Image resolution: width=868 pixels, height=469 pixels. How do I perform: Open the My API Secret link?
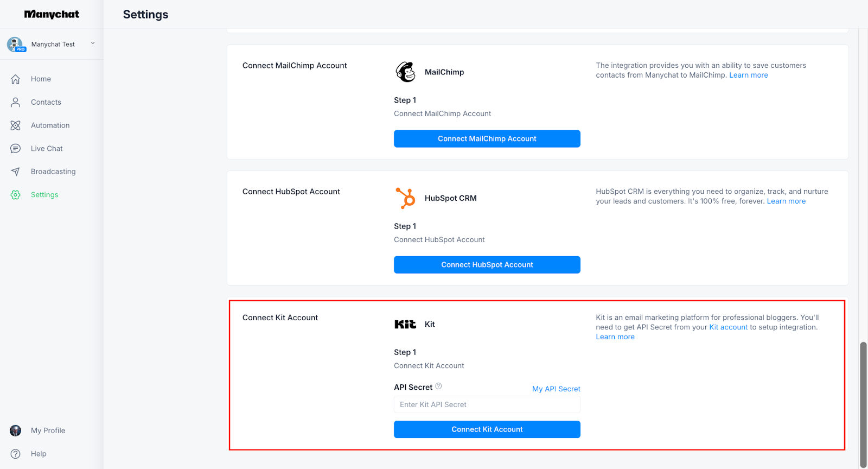coord(556,389)
